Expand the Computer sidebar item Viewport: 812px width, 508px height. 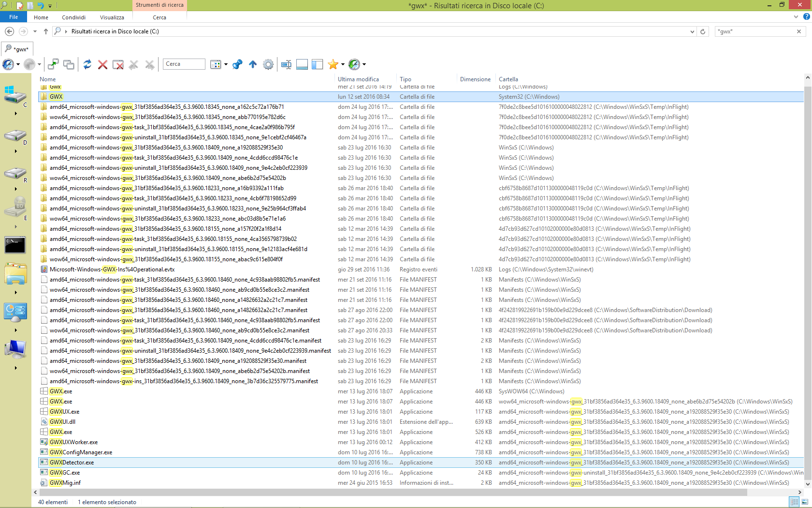[x=16, y=368]
